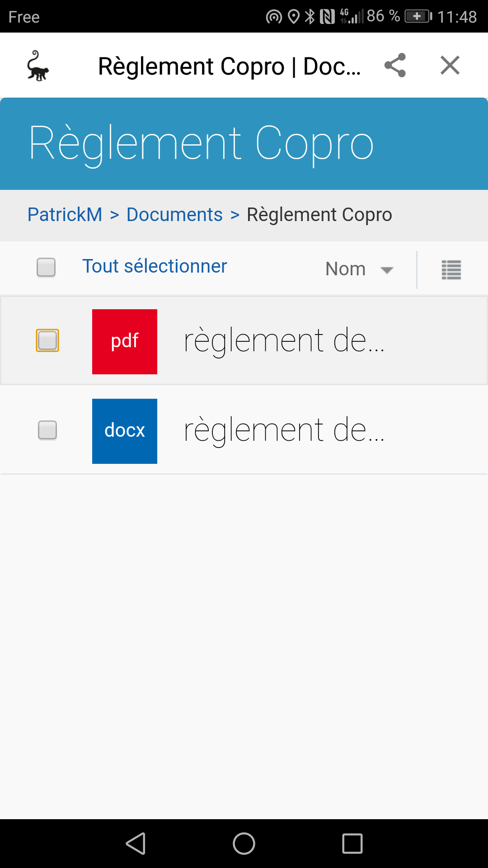Open the 'Nom' sort dropdown

click(x=359, y=269)
